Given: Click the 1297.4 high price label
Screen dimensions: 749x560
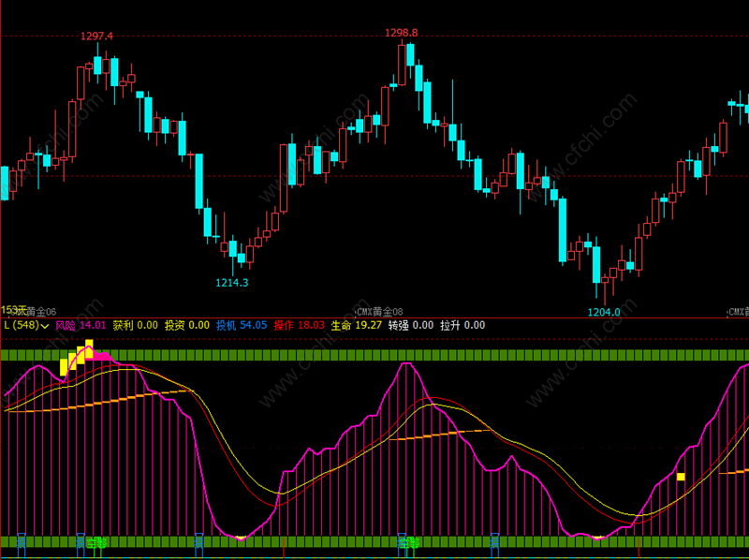Looking at the screenshot, I should 97,36.
